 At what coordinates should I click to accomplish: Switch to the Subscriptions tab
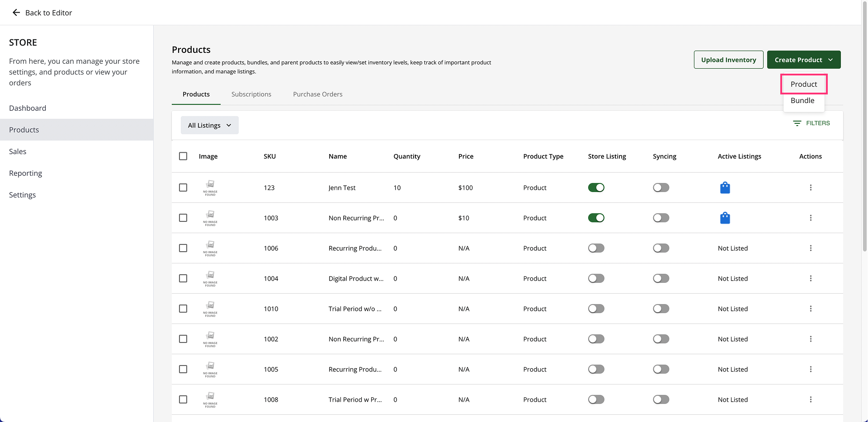click(x=251, y=94)
